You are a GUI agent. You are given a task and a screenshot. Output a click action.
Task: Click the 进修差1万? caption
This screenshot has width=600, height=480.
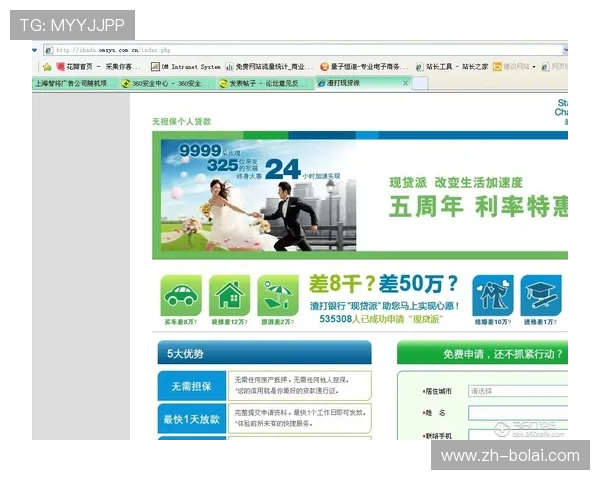[x=541, y=322]
